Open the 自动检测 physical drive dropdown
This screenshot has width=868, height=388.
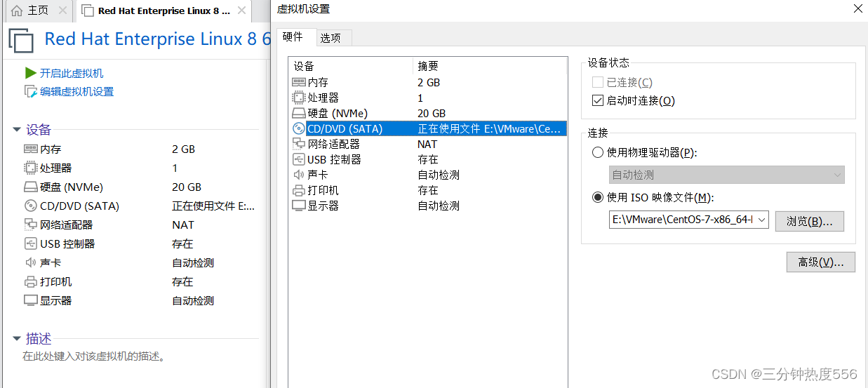pos(727,175)
